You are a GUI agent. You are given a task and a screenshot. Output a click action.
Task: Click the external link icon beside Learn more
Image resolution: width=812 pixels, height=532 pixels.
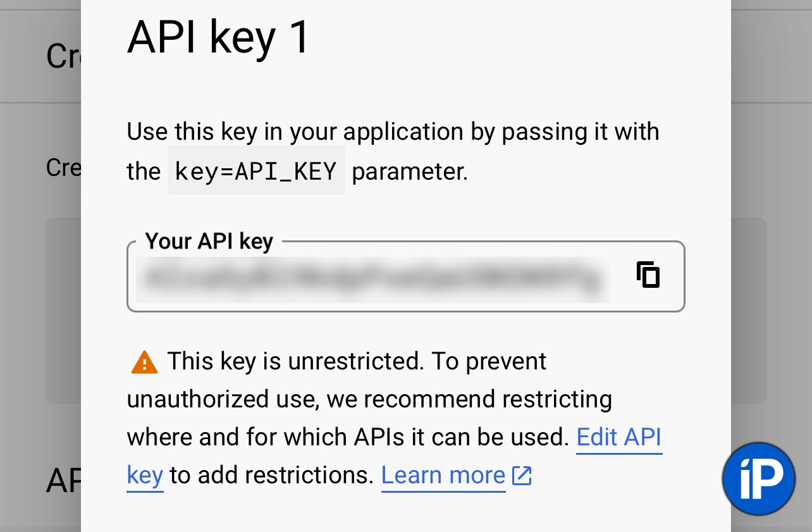tap(522, 475)
